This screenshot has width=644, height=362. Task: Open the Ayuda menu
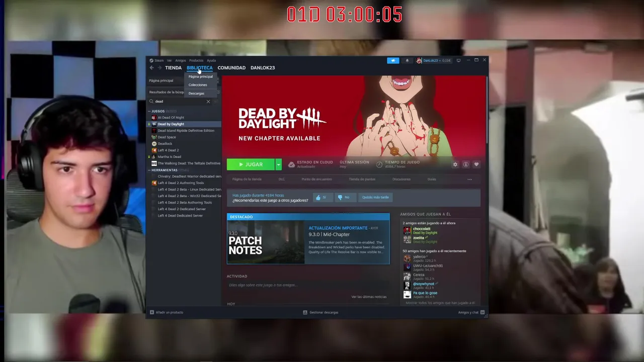pyautogui.click(x=211, y=60)
